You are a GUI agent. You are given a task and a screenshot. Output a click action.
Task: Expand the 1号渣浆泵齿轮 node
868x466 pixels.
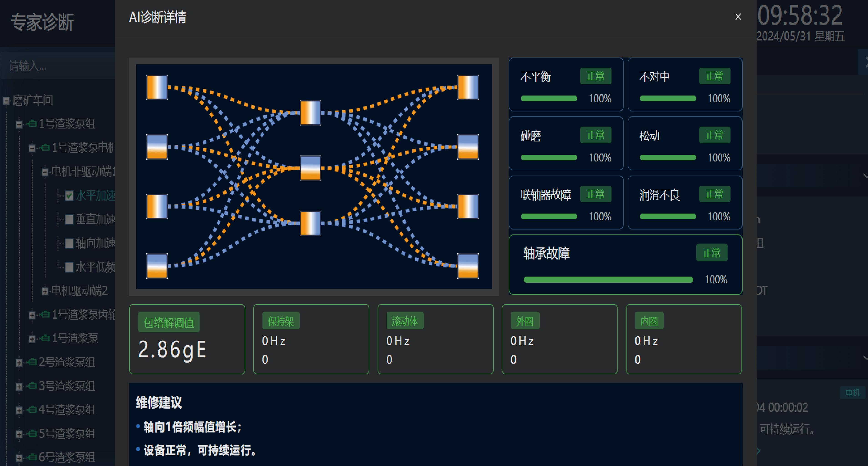point(32,315)
